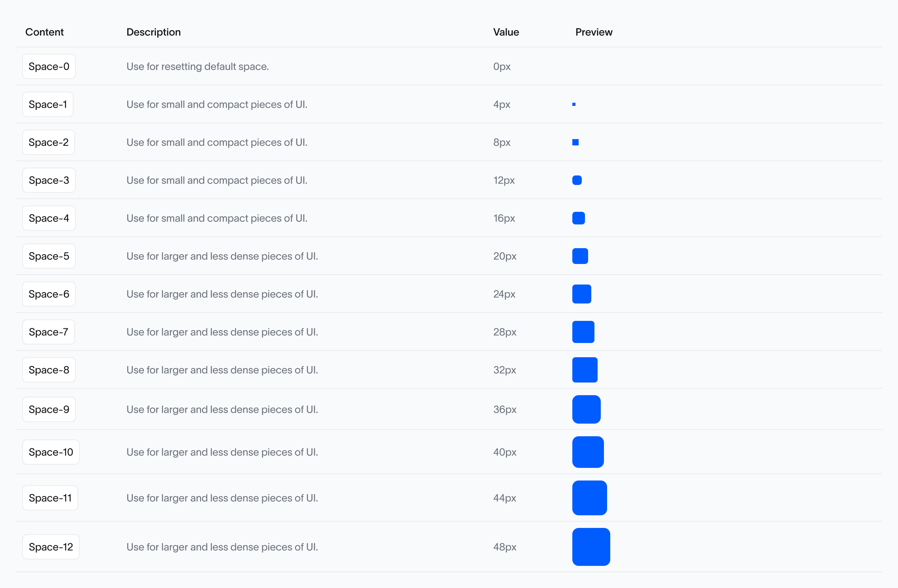Click 'Use for resetting default space' description
The width and height of the screenshot is (898, 588).
click(x=198, y=66)
